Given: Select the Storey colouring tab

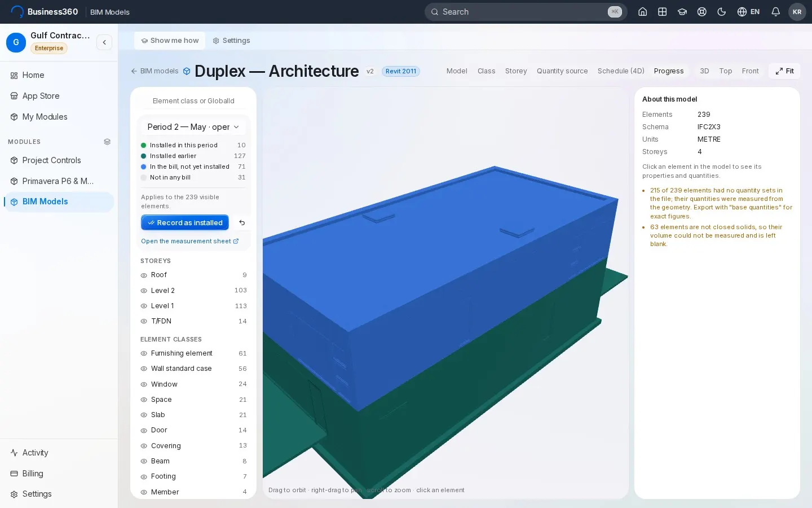Looking at the screenshot, I should tap(516, 71).
